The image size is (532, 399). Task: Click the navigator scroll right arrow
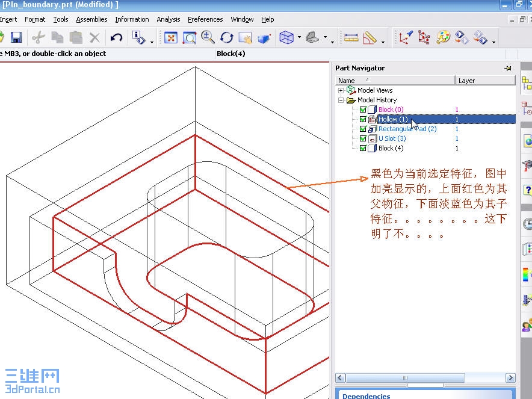pos(510,377)
